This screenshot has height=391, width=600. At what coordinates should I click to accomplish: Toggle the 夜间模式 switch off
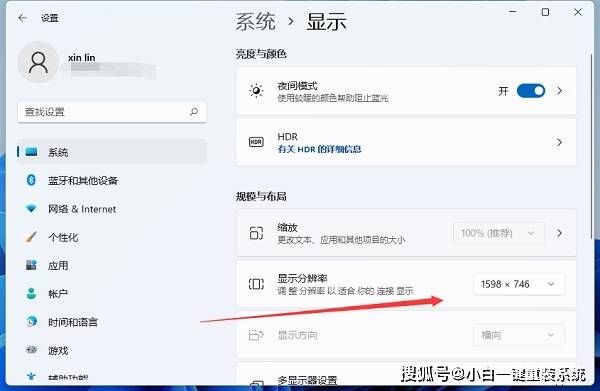pyautogui.click(x=531, y=91)
